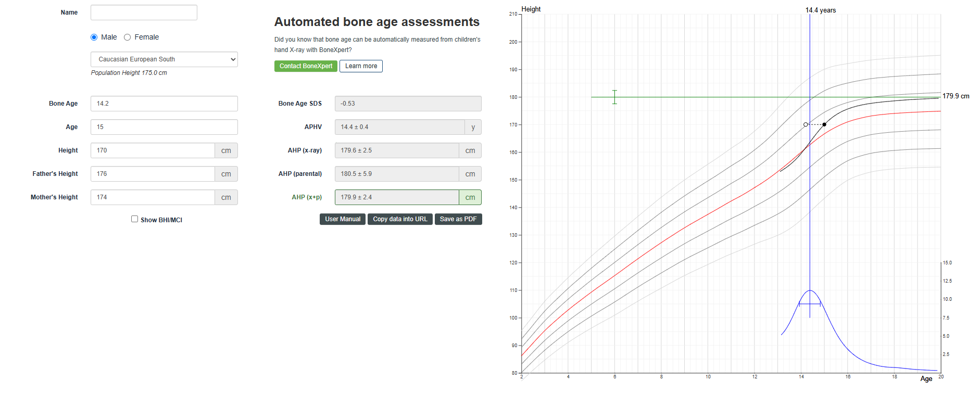
Task: Click the cm unit next to Height
Action: pos(226,150)
